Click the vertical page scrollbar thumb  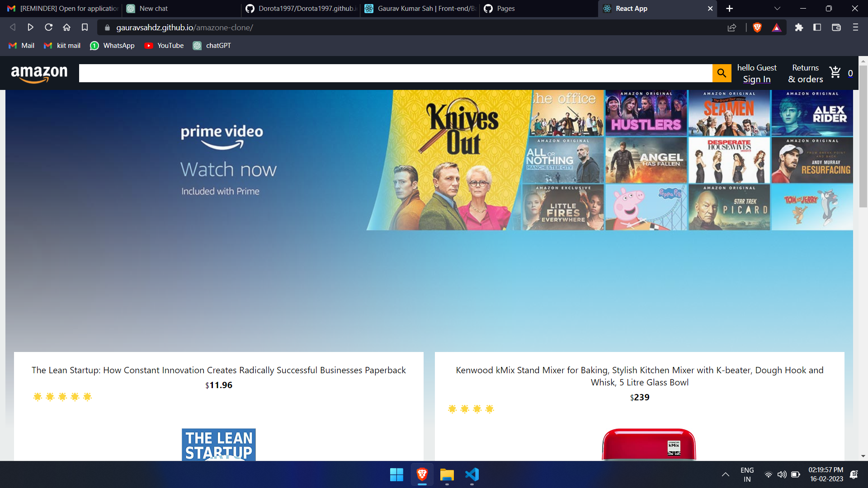point(863,136)
